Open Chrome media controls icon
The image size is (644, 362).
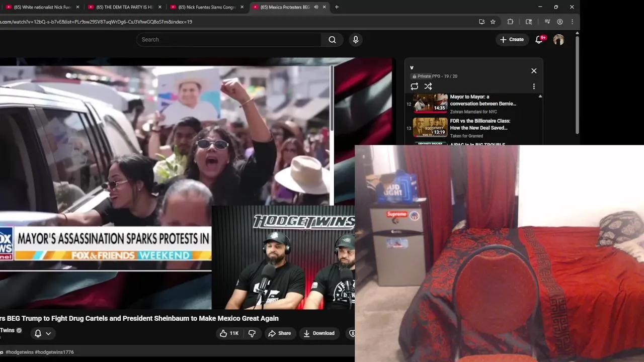[x=547, y=22]
